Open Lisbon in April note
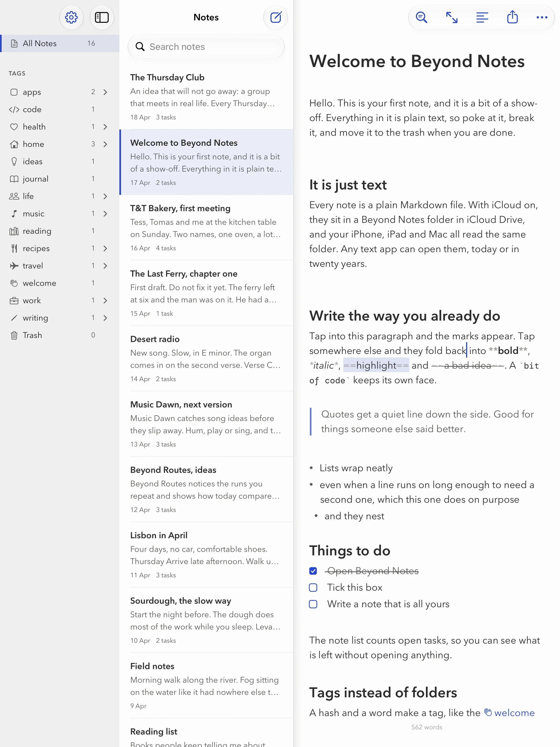 (x=206, y=555)
